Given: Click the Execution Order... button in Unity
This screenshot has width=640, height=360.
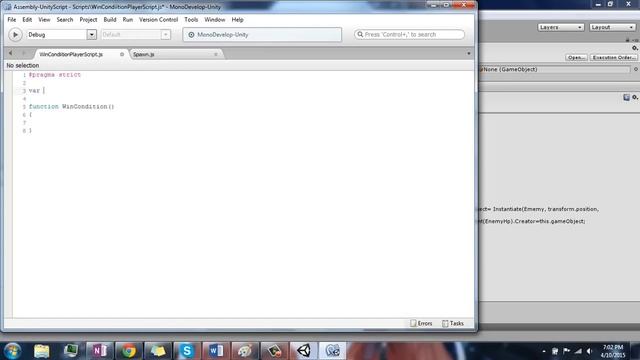Looking at the screenshot, I should click(x=613, y=58).
